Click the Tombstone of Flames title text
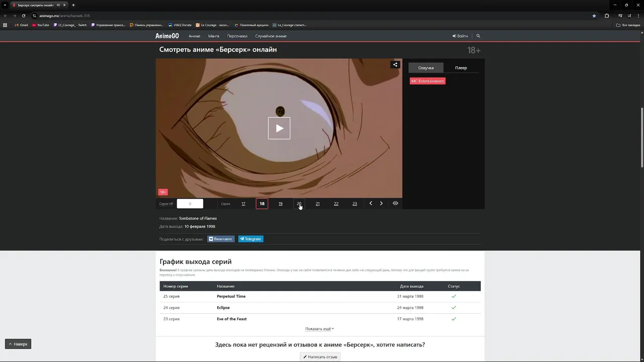Screen dimensions: 644x362 coord(198,218)
